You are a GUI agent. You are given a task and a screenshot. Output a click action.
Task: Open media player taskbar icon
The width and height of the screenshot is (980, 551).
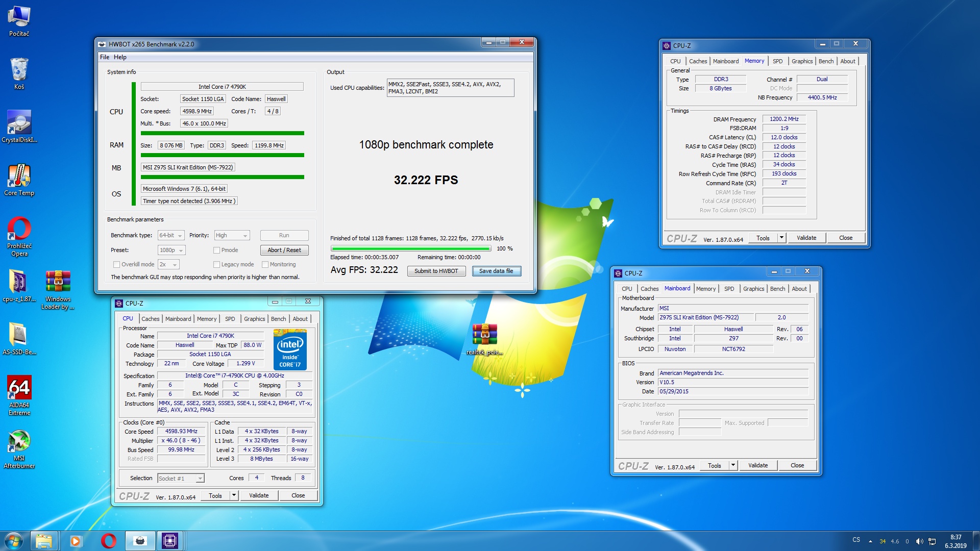[x=76, y=541]
